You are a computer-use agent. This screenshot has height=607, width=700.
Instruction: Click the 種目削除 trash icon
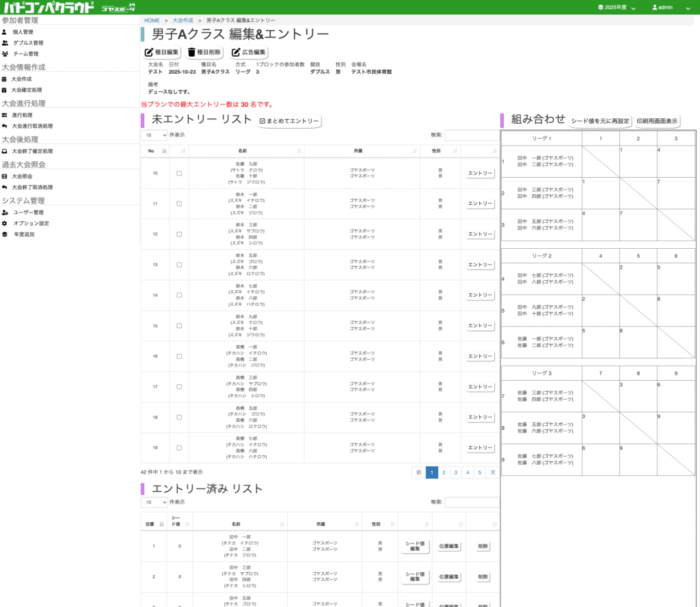tap(192, 53)
